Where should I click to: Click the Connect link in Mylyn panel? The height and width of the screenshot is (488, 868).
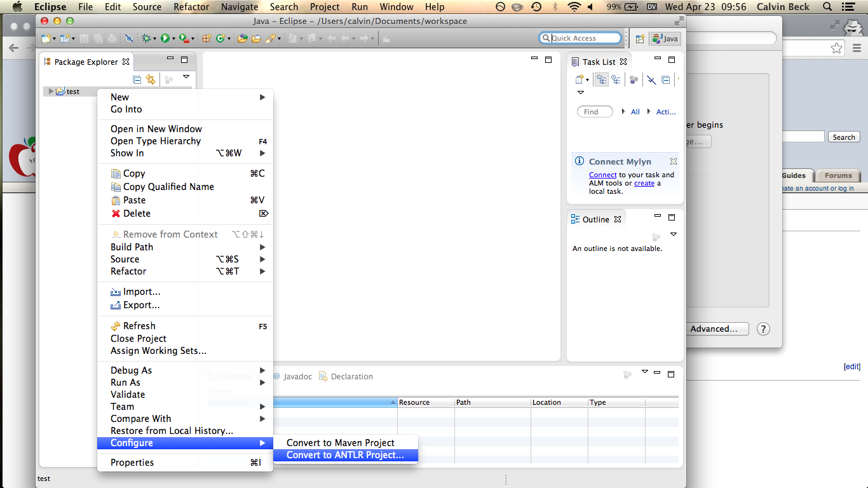pos(603,175)
